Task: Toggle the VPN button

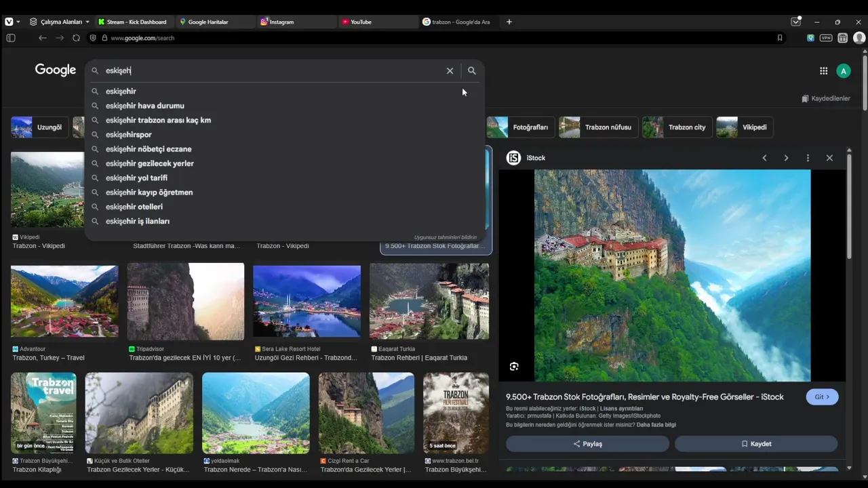Action: 826,38
